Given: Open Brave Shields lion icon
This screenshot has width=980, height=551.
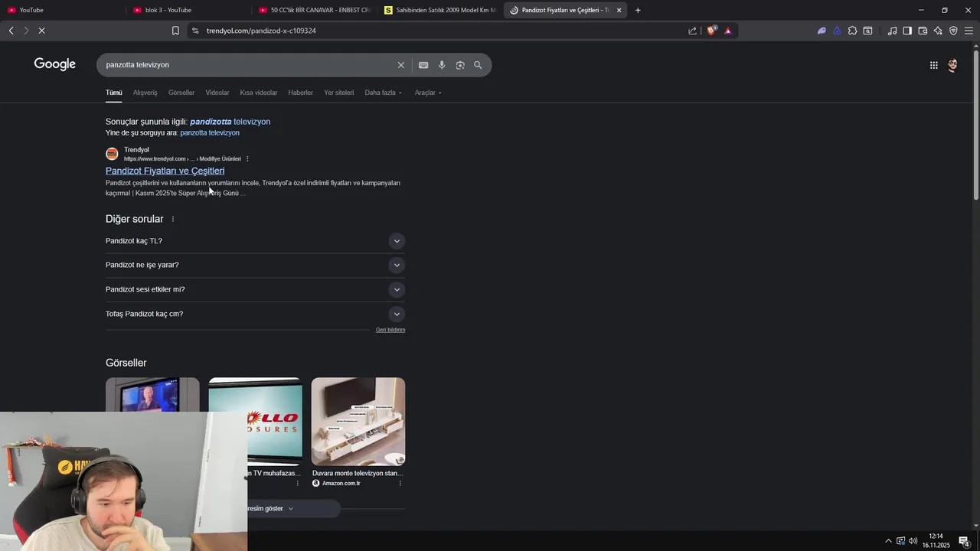Looking at the screenshot, I should (711, 31).
